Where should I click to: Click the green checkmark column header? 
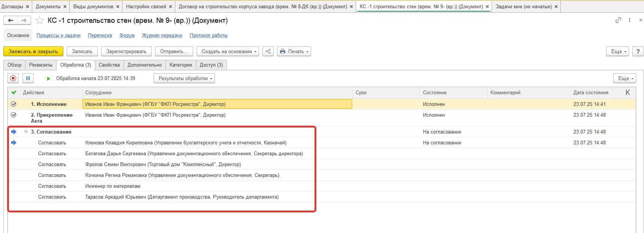14,92
